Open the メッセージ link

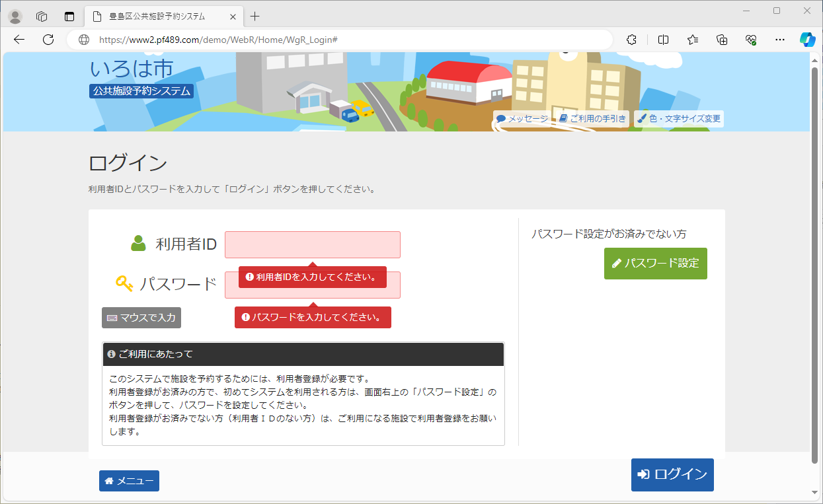point(522,119)
